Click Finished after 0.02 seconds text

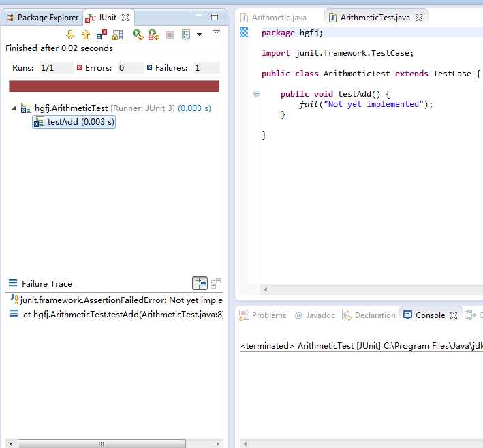[x=59, y=48]
